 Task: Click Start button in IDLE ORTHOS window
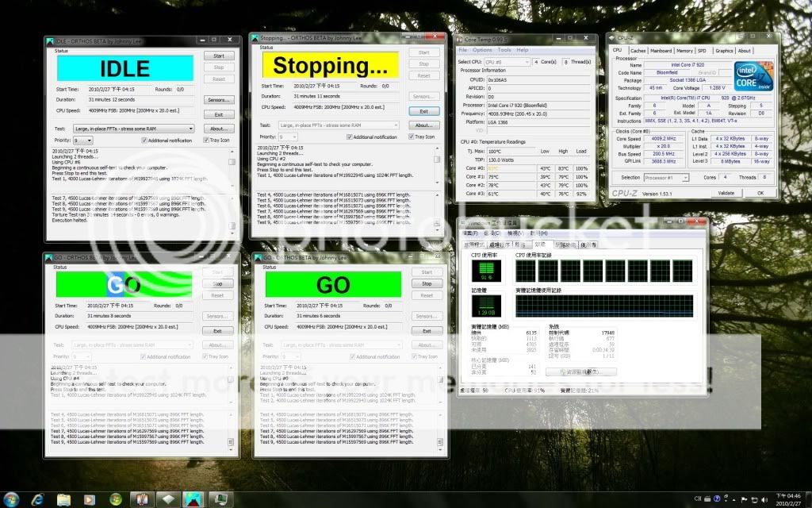coord(219,56)
